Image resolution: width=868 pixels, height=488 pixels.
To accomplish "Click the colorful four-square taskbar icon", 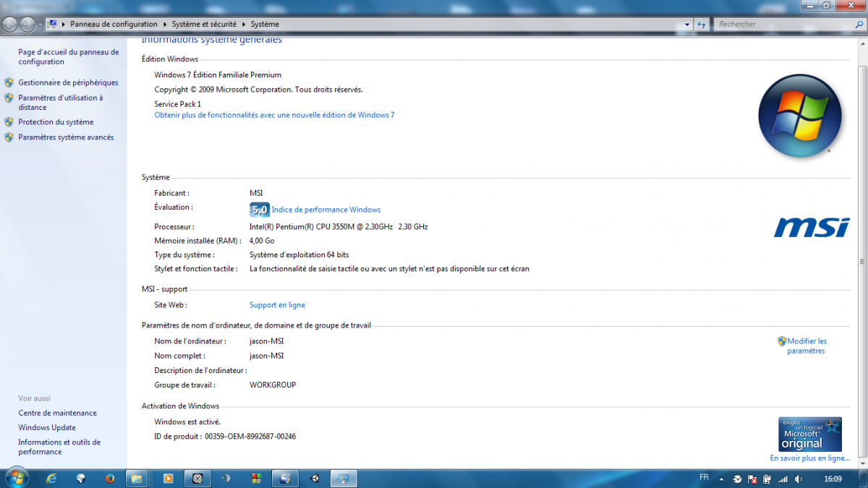I will pyautogui.click(x=256, y=479).
